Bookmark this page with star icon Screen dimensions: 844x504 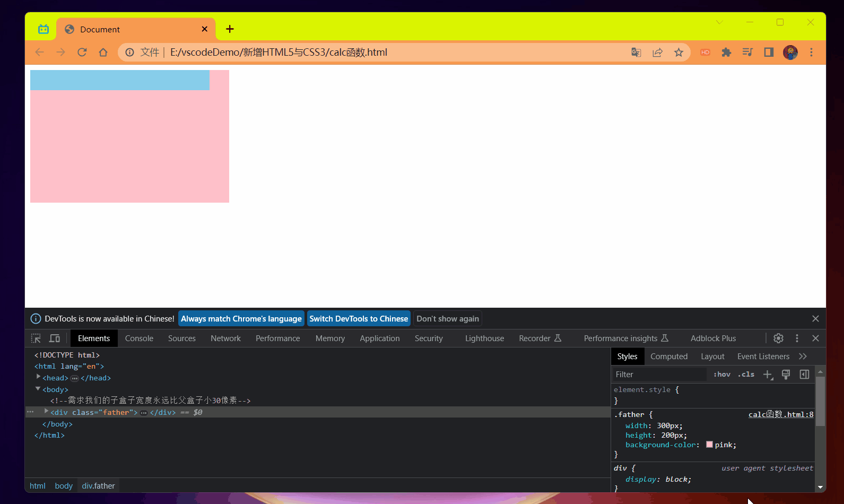678,52
